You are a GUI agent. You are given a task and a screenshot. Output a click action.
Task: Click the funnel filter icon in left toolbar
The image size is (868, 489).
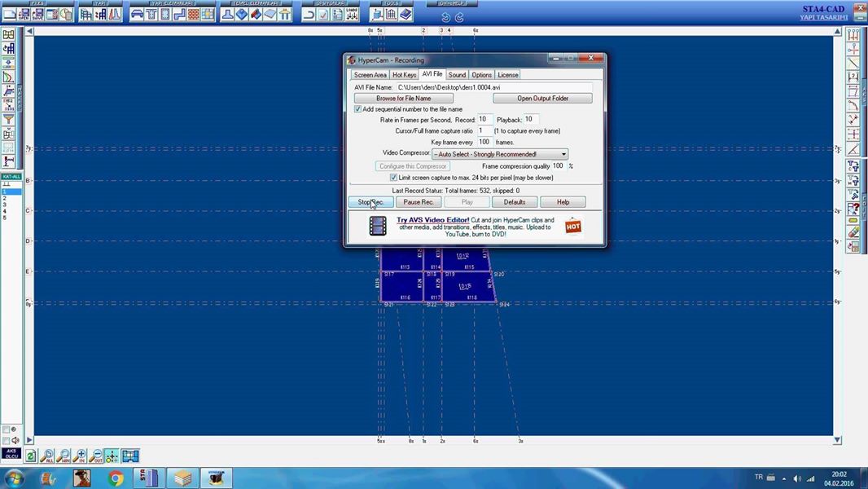[x=9, y=119]
